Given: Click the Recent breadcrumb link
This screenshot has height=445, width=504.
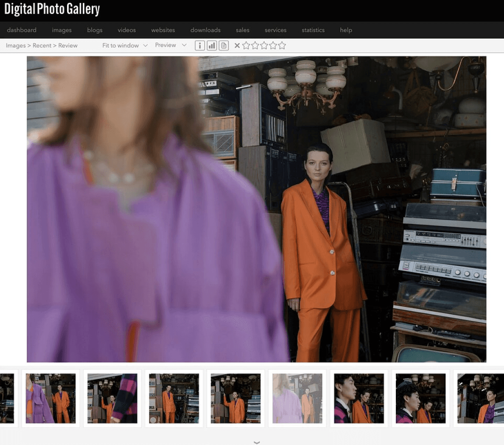Looking at the screenshot, I should [42, 45].
